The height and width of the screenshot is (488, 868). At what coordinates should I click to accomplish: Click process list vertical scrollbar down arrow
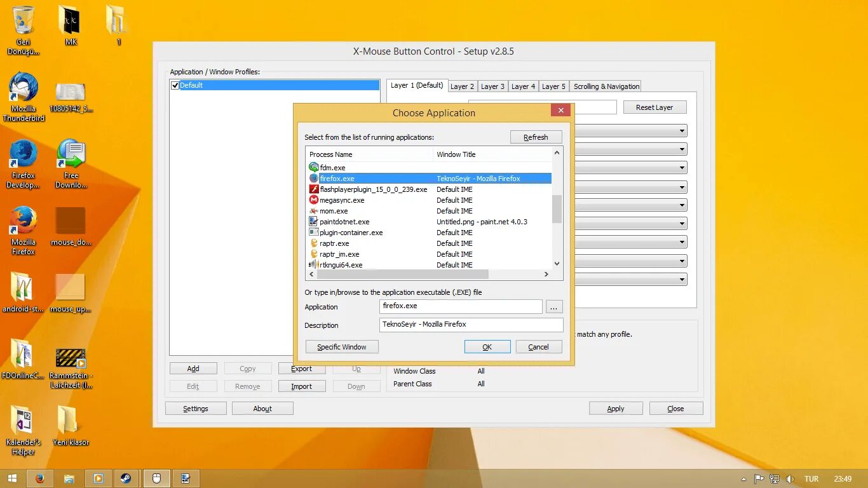click(557, 264)
